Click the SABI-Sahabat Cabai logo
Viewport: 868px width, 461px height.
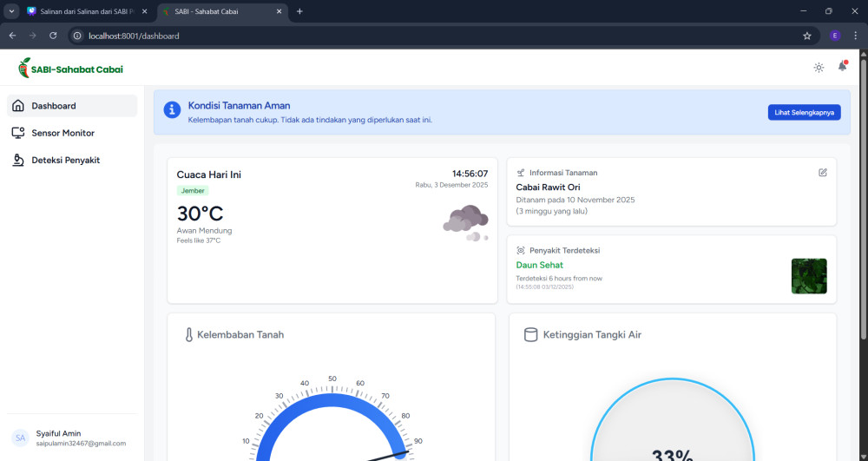point(70,69)
